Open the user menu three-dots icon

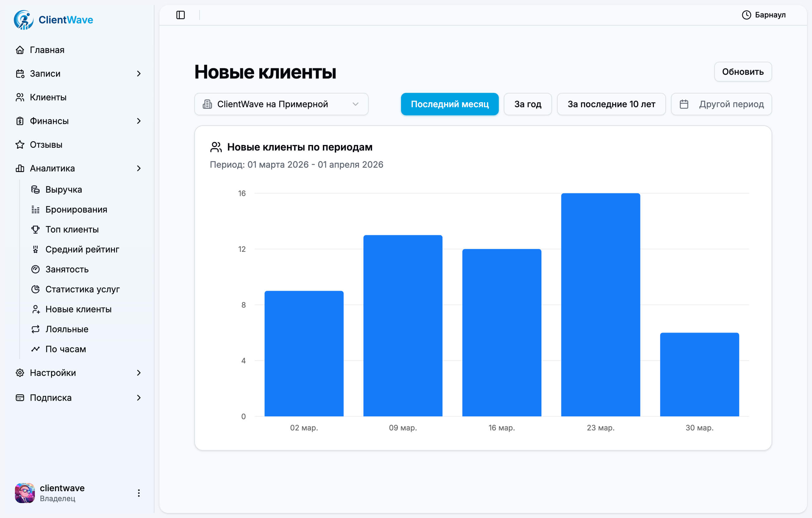(139, 493)
